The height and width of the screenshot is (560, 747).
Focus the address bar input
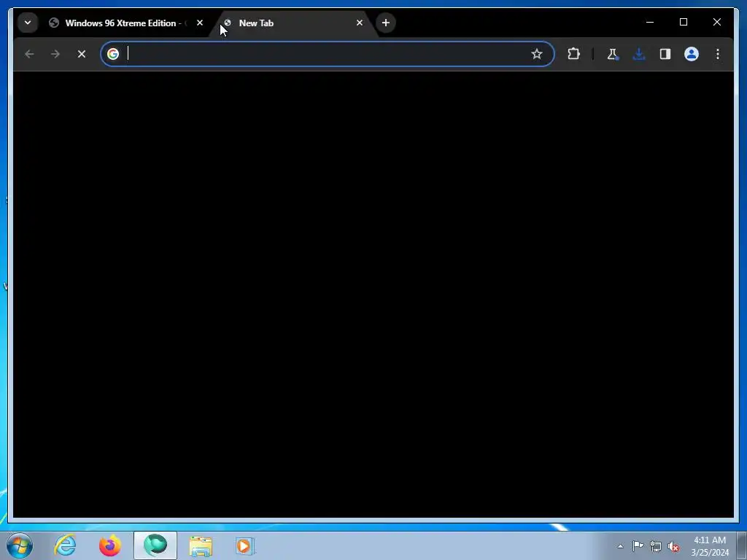point(326,54)
